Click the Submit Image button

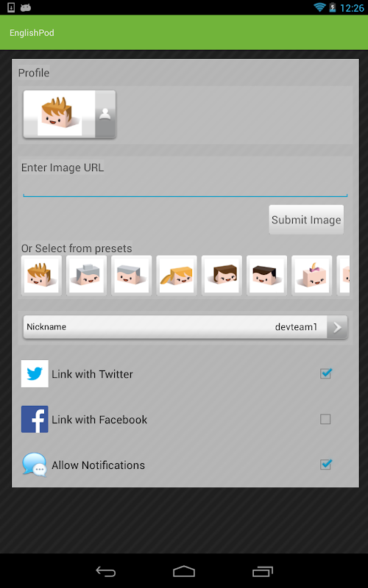(306, 220)
